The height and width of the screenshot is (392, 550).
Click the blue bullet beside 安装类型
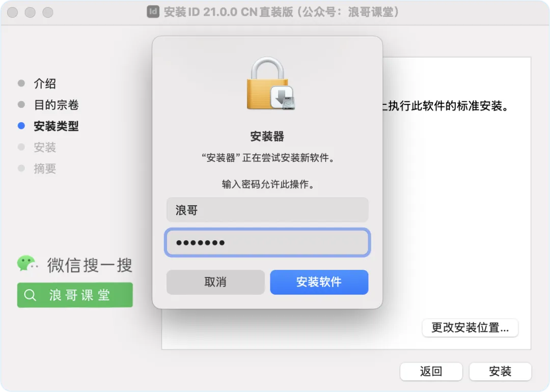click(x=21, y=126)
